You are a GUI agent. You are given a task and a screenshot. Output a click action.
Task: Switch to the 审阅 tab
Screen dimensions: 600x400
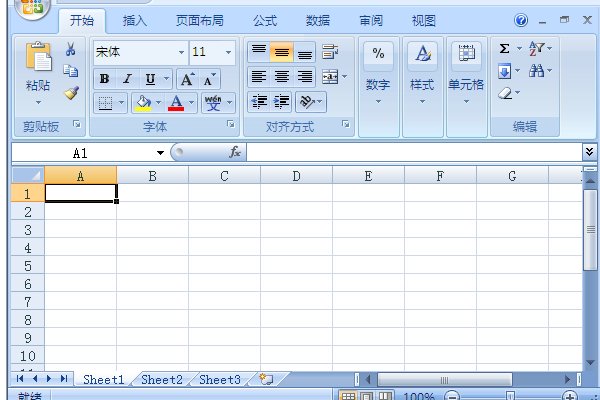371,21
